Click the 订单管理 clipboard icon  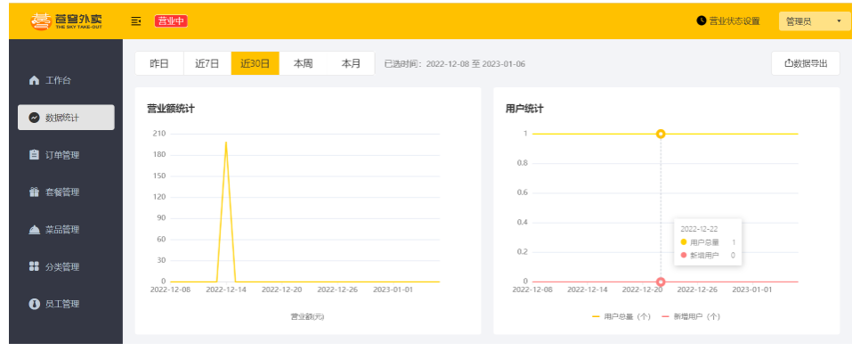tap(34, 154)
